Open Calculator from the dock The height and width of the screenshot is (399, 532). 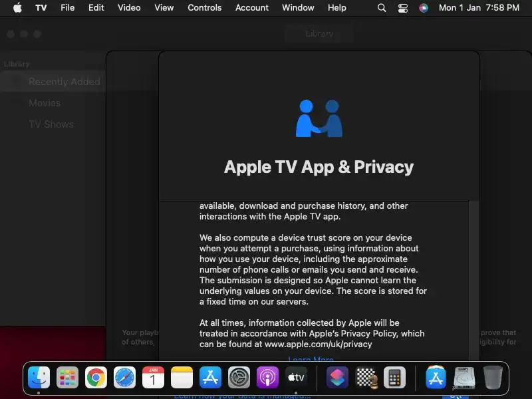pos(394,377)
